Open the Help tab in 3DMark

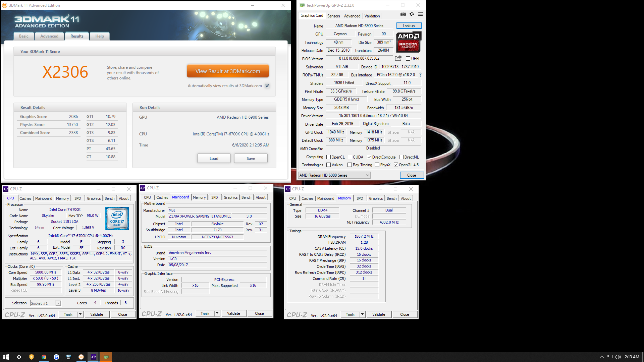[x=100, y=36]
